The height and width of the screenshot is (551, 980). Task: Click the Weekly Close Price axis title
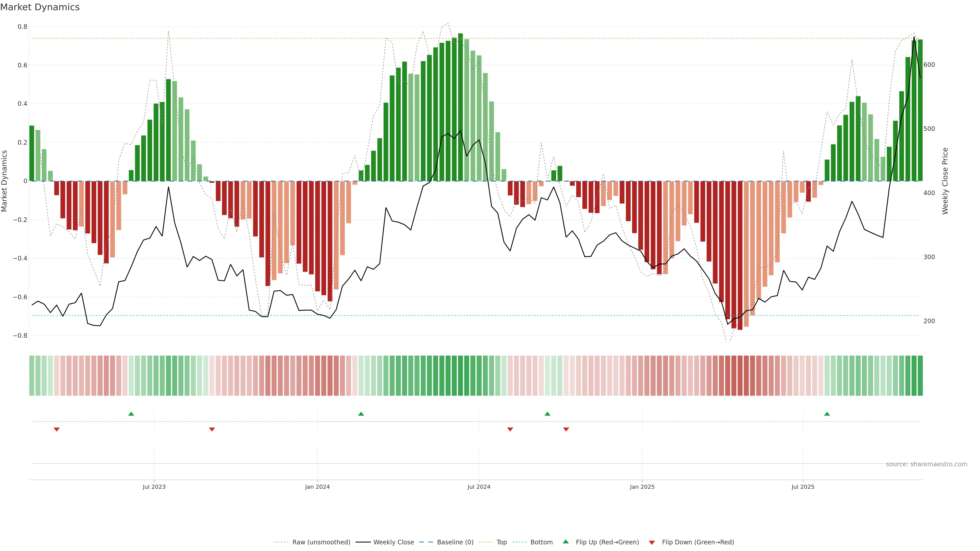coord(945,181)
